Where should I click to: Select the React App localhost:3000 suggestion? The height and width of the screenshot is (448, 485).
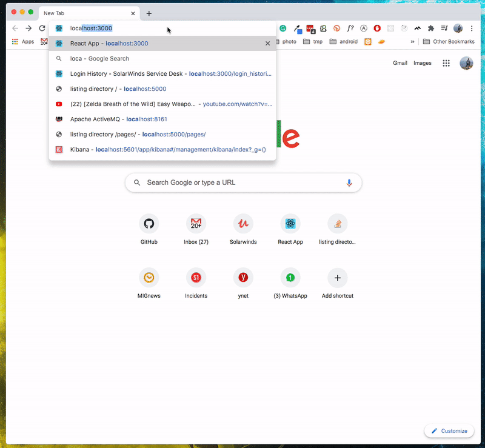pos(162,43)
